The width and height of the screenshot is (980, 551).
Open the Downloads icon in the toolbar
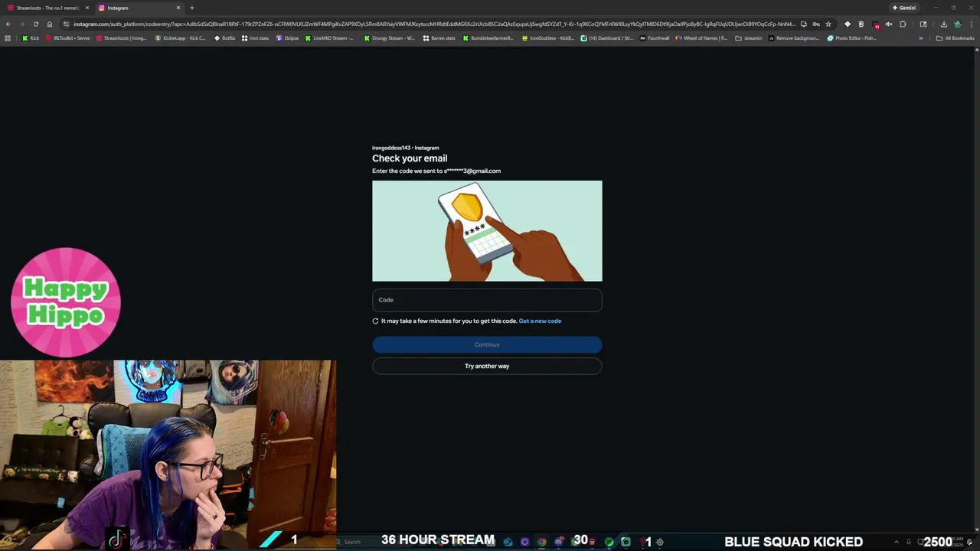(943, 24)
